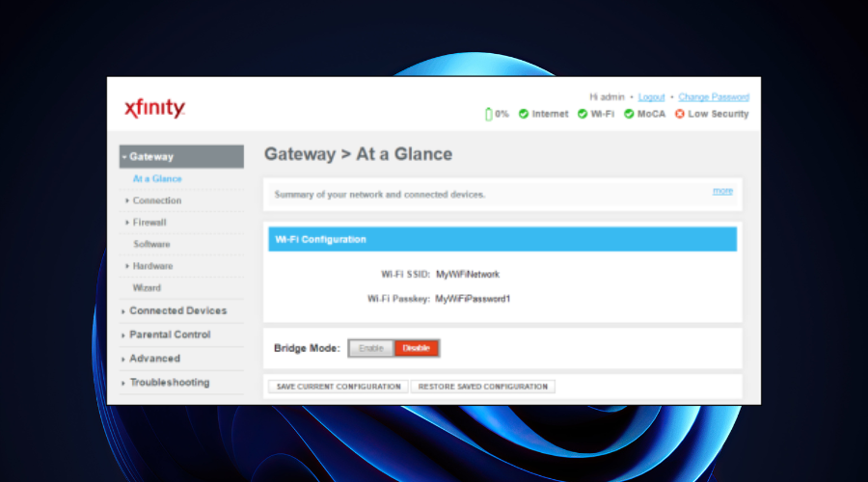Enable Bridge Mode with the Enable button
868x482 pixels.
pyautogui.click(x=371, y=348)
